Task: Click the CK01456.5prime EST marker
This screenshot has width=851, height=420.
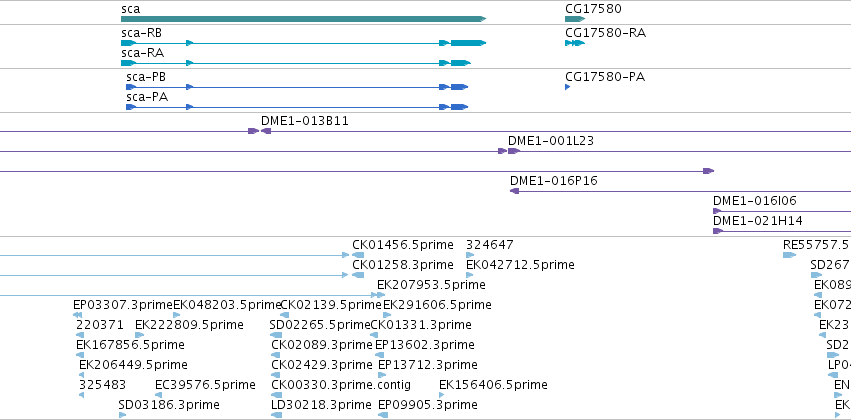Action: [358, 255]
